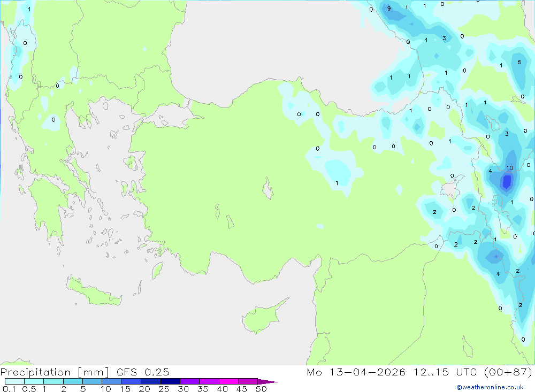Click the legend label '50'

click(x=261, y=389)
